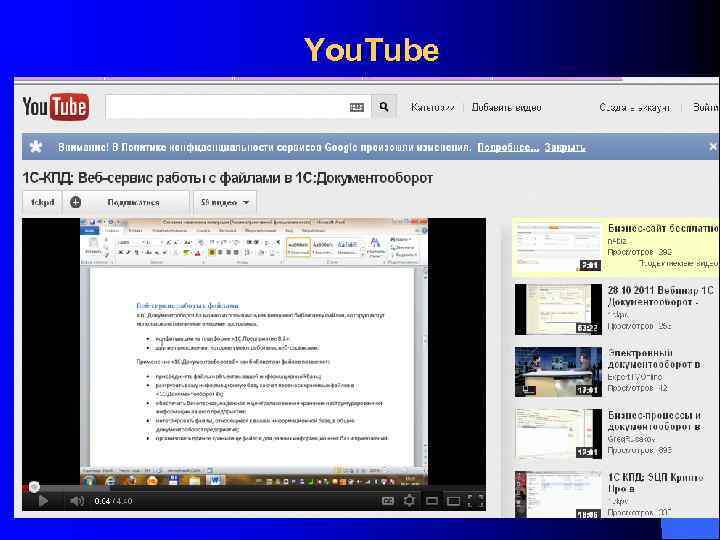Click the Windows Start orb in the video
This screenshot has width=720, height=540.
pyautogui.click(x=89, y=480)
